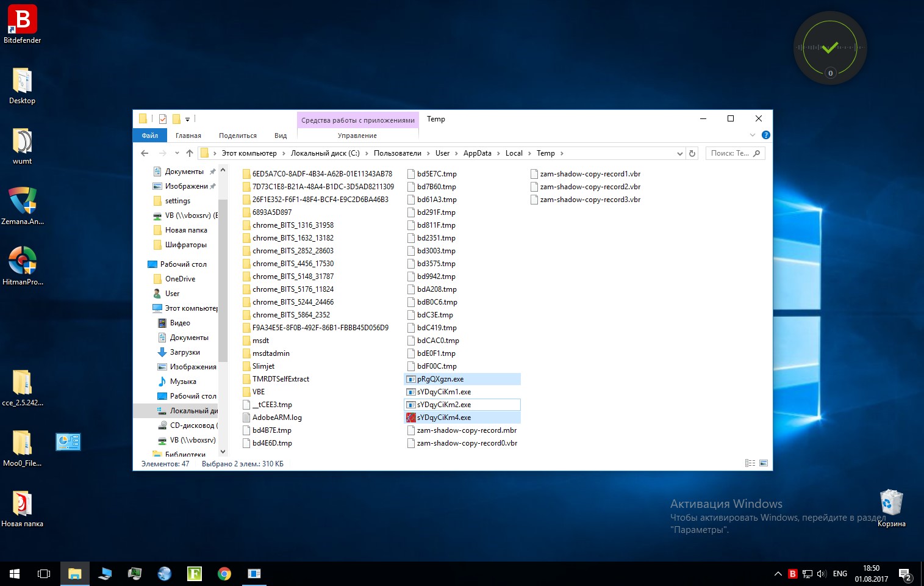Switch to large thumbnails view icon

pyautogui.click(x=764, y=463)
